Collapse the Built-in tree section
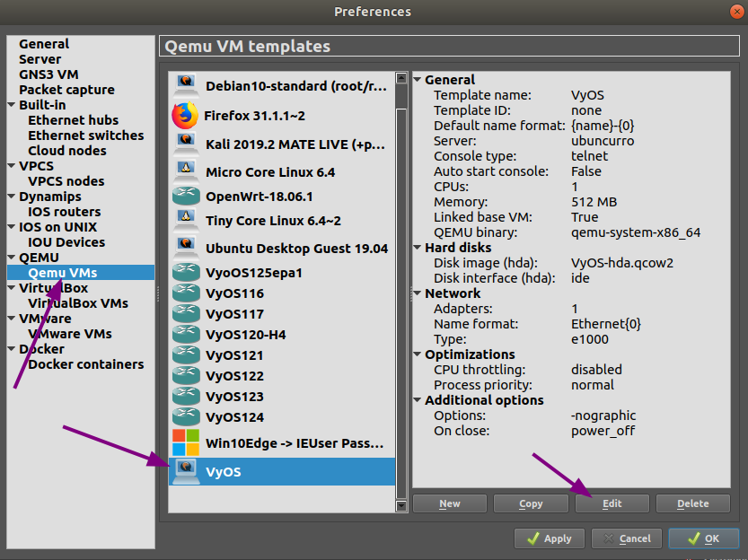This screenshot has width=748, height=560. pyautogui.click(x=12, y=106)
